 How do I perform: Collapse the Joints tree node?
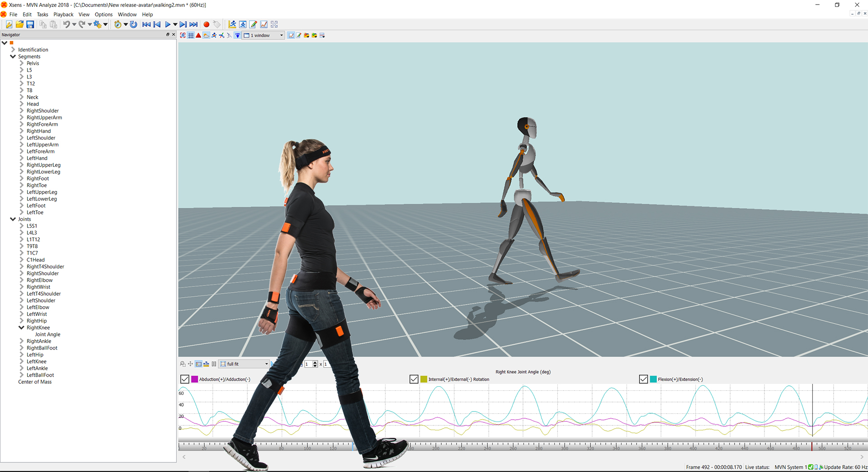point(13,219)
